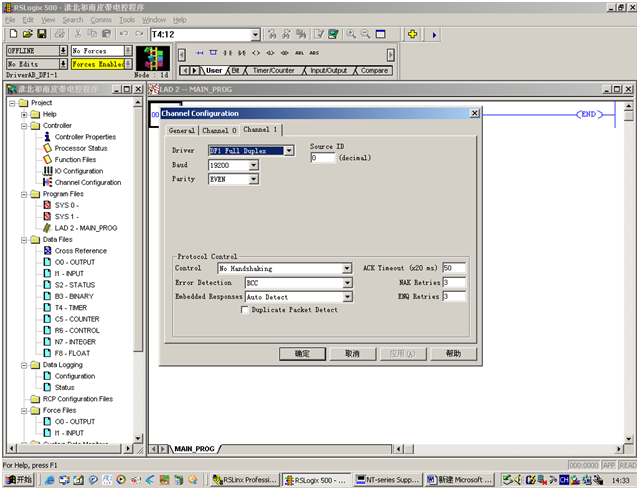Click the Windows 开始 Start button
This screenshot has height=489, width=637.
click(19, 480)
